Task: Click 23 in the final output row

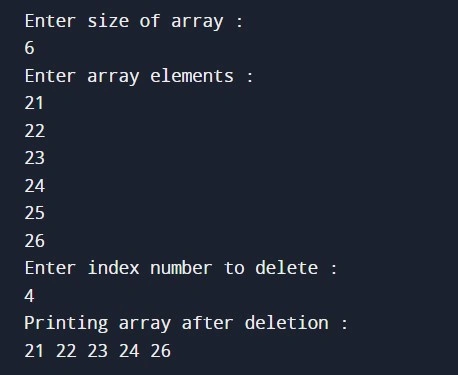Action: click(x=97, y=351)
